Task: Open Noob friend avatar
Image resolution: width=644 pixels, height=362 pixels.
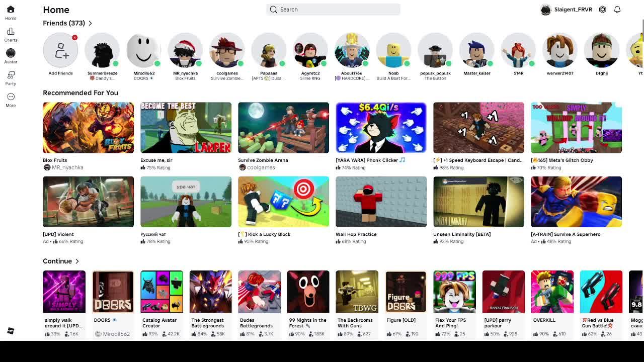Action: coord(393,50)
